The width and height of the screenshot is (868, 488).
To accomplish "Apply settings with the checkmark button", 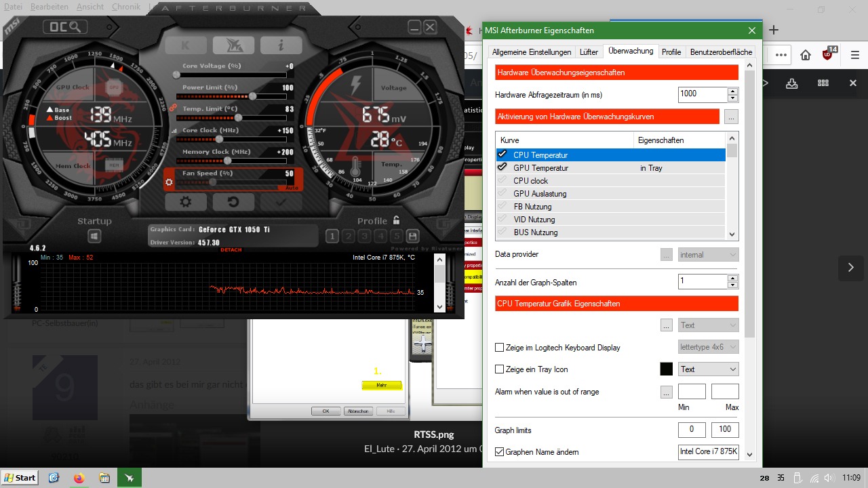I will pos(281,201).
